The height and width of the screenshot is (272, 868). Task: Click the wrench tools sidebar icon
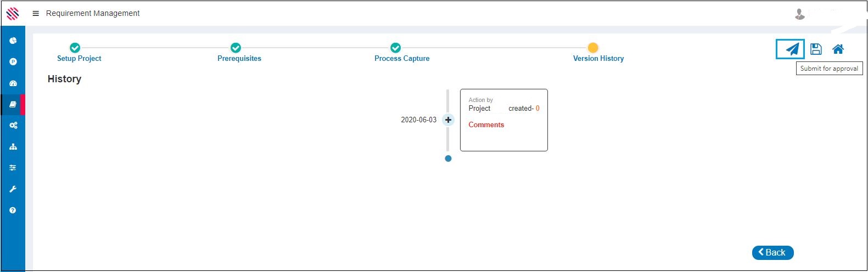pyautogui.click(x=13, y=189)
